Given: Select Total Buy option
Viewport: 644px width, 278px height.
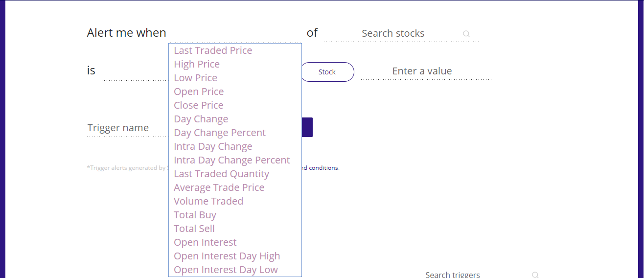Looking at the screenshot, I should pyautogui.click(x=195, y=215).
